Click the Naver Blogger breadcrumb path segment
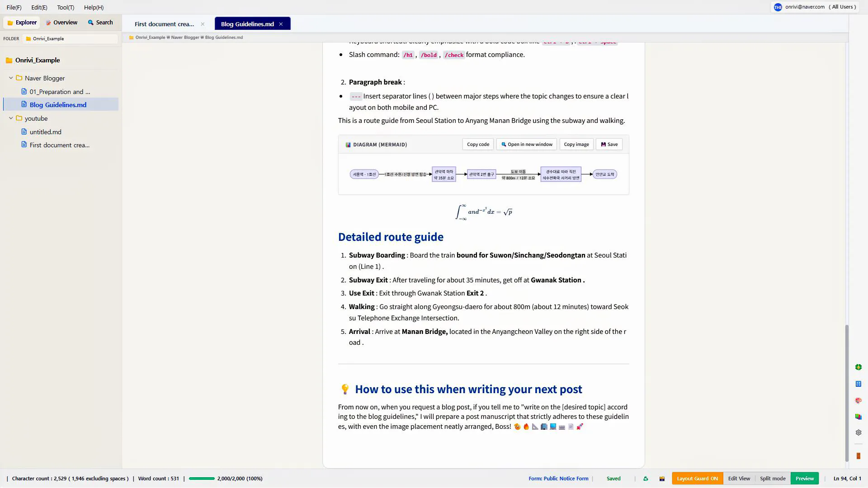The height and width of the screenshot is (488, 868). 185,38
